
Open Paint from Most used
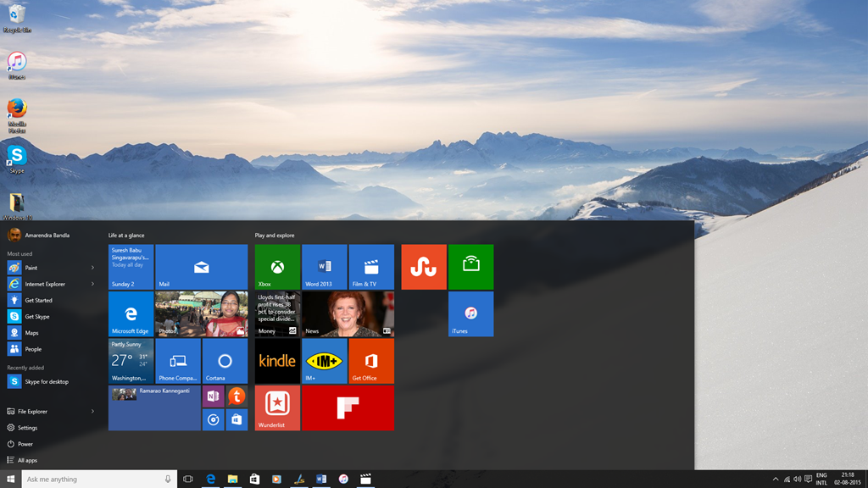[50, 268]
